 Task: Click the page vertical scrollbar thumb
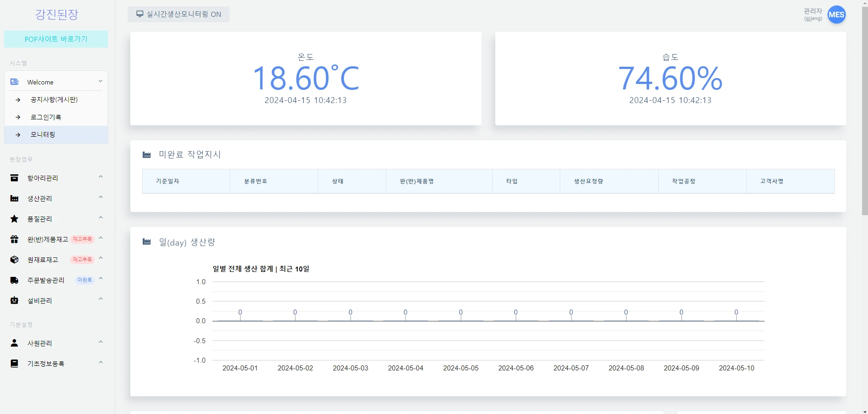tap(865, 111)
